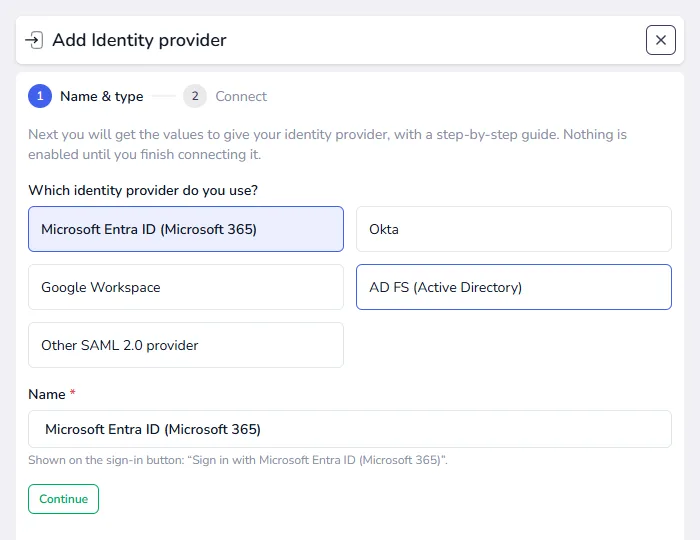Close the Add Identity provider dialog
Image resolution: width=700 pixels, height=540 pixels.
660,40
